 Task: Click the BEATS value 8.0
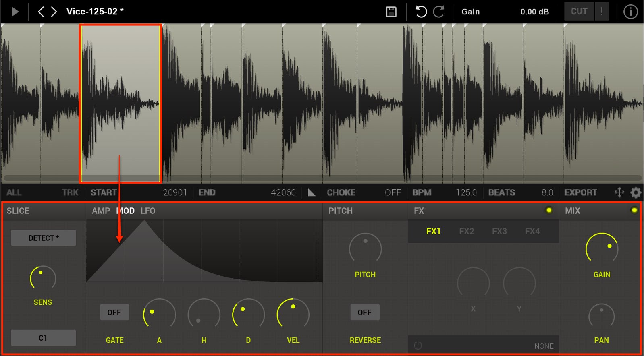tap(547, 192)
